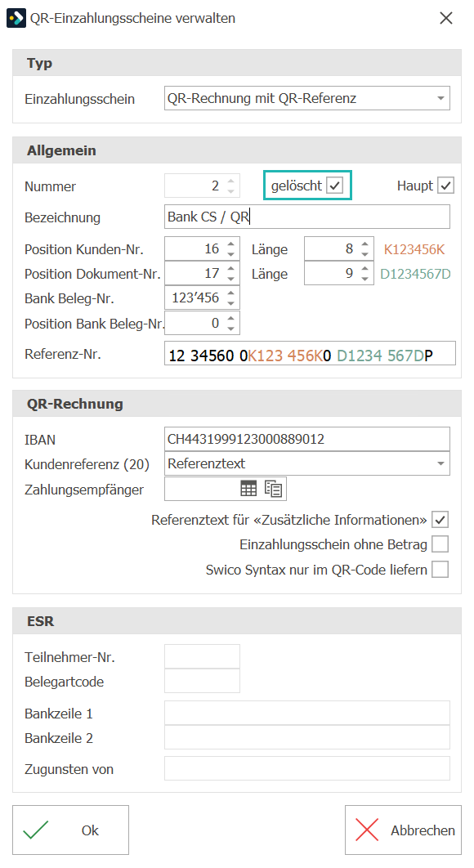Click the Belegartcode field
Viewport: 474px width, 868px height.
[202, 681]
